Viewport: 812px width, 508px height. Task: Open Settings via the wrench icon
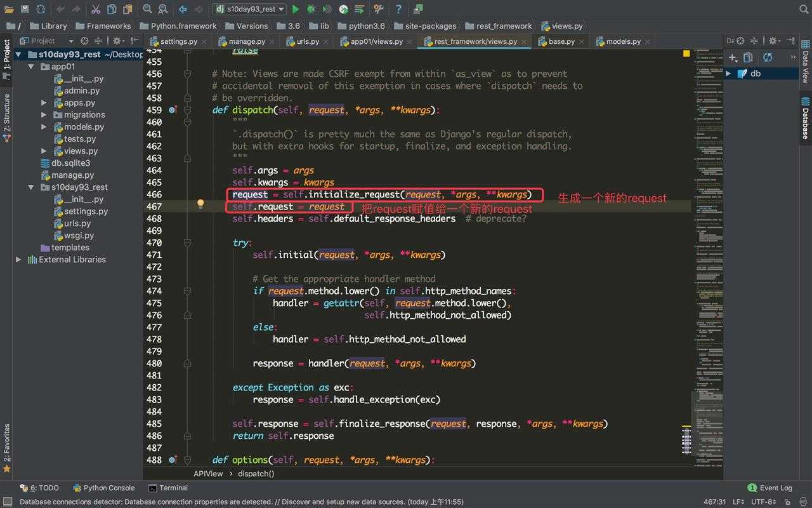pos(379,9)
